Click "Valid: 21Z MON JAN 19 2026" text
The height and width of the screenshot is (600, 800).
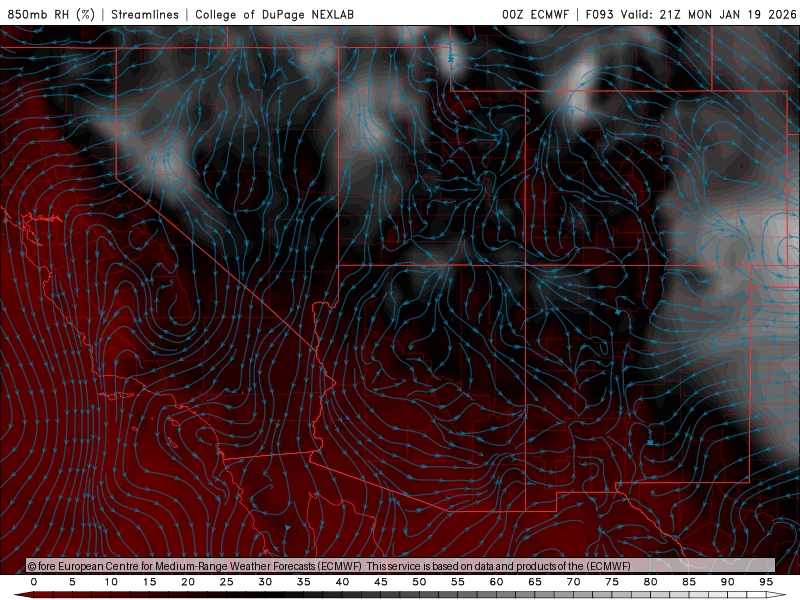point(709,14)
